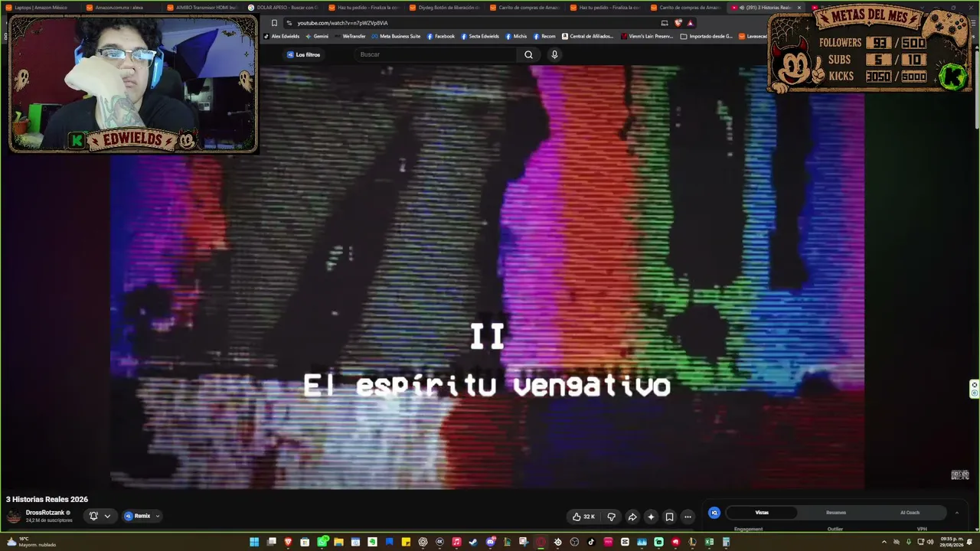The image size is (980, 551).
Task: Open the Meta Business Suite bookmark
Action: tap(396, 36)
